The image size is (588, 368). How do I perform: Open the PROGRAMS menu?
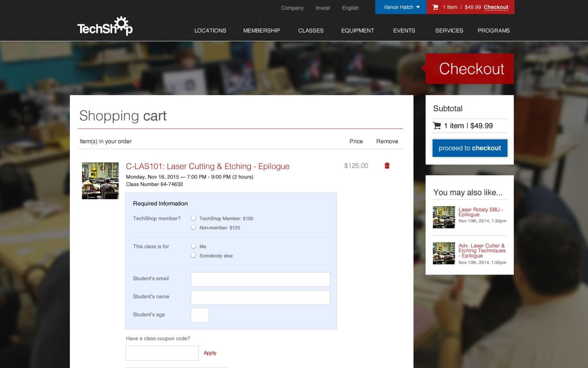point(494,30)
